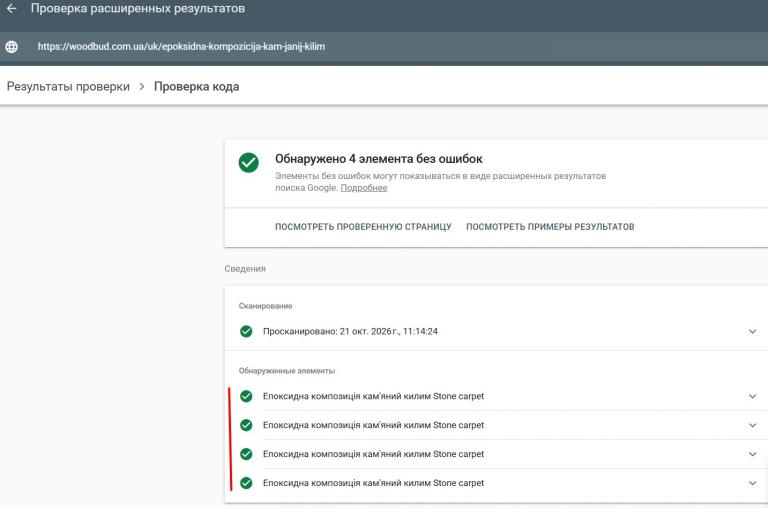The height and width of the screenshot is (508, 768).
Task: Click the Проверка расширенных результатов title
Action: pos(138,8)
